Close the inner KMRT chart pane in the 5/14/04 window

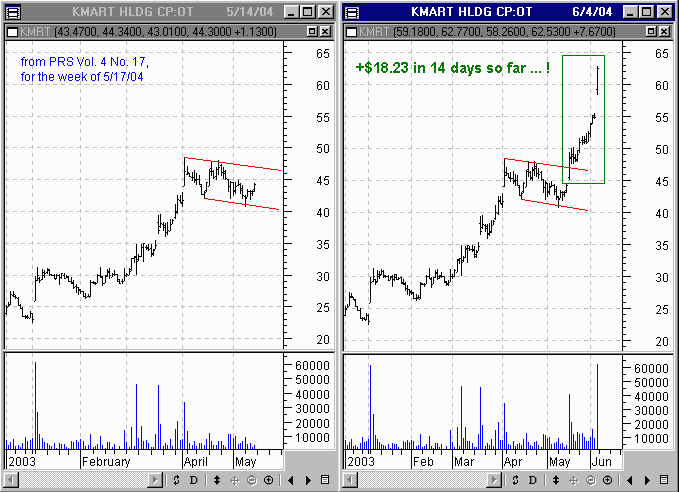click(x=325, y=31)
